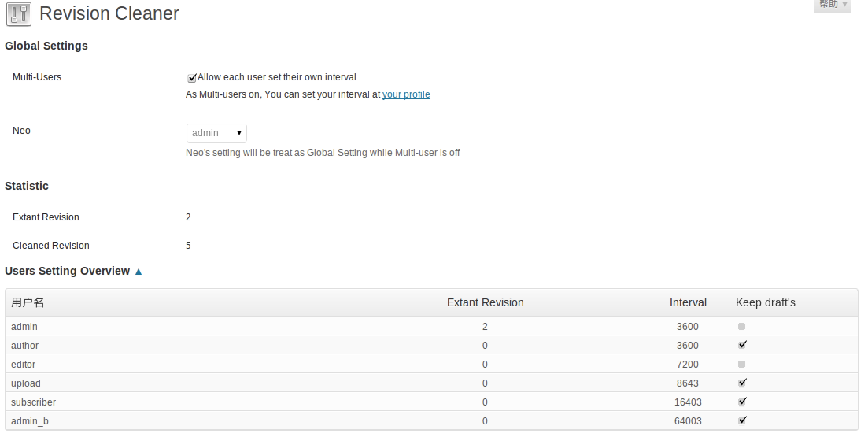Open the Neo user dropdown
This screenshot has width=868, height=437.
pyautogui.click(x=216, y=133)
